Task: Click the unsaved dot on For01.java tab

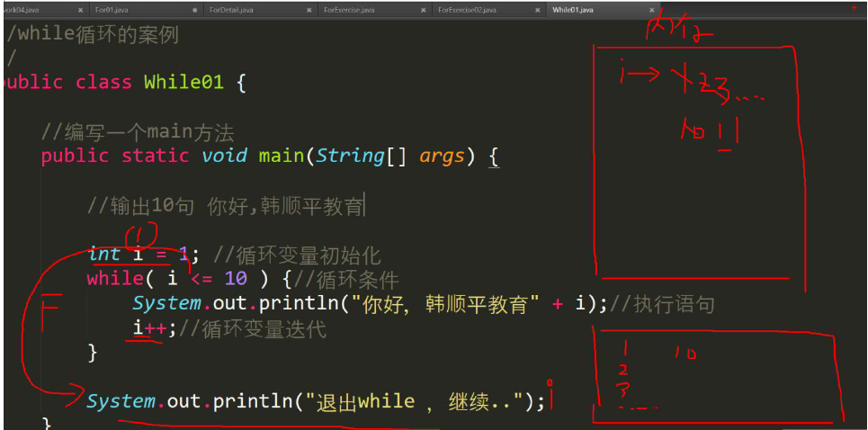Action: [195, 10]
